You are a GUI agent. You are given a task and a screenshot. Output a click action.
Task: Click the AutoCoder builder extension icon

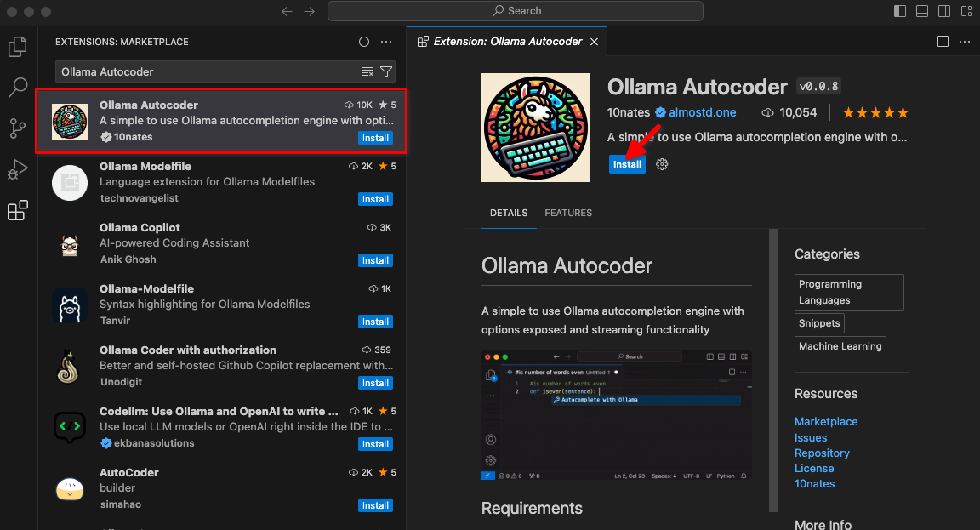click(70, 489)
